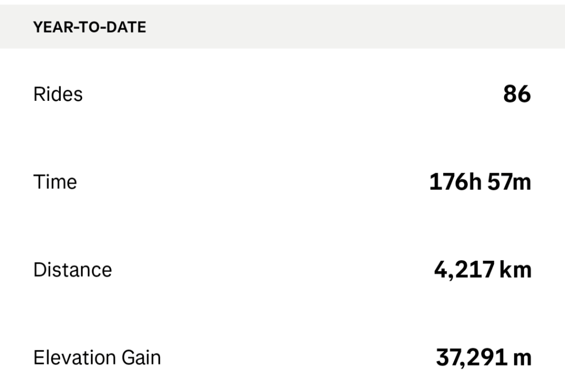Select the Time stat label
The height and width of the screenshot is (392, 565).
[55, 182]
